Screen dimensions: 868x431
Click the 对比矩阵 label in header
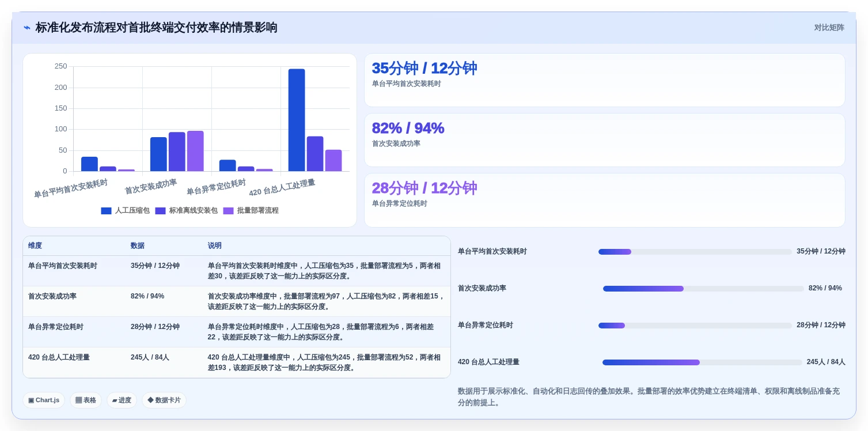829,28
